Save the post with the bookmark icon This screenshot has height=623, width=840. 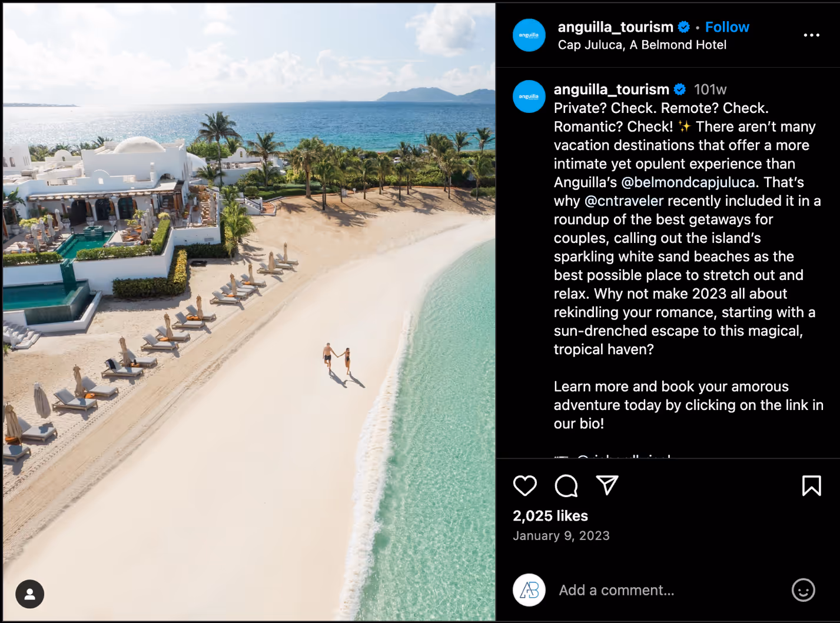[811, 486]
